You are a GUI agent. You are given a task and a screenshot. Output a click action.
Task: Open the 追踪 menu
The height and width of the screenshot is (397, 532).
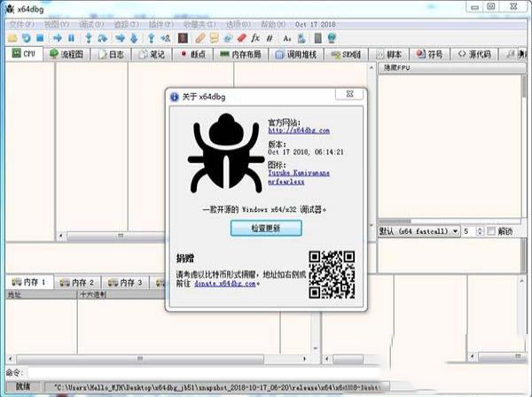(x=126, y=25)
